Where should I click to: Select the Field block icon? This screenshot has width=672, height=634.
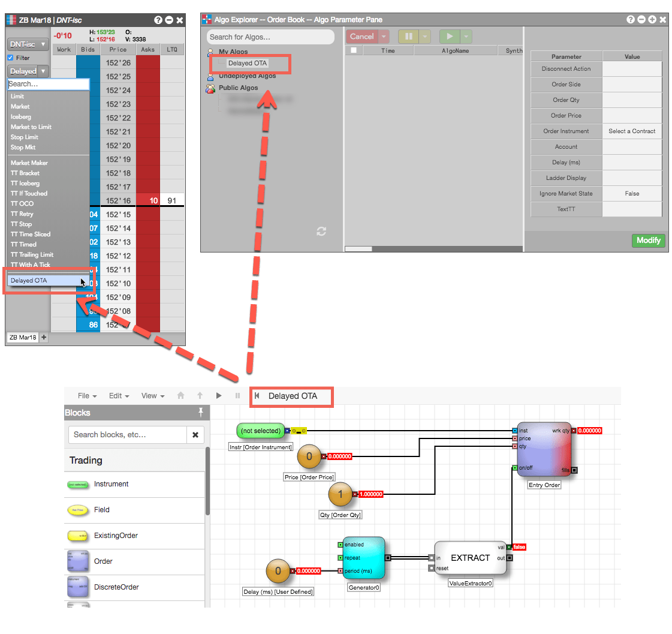point(78,510)
